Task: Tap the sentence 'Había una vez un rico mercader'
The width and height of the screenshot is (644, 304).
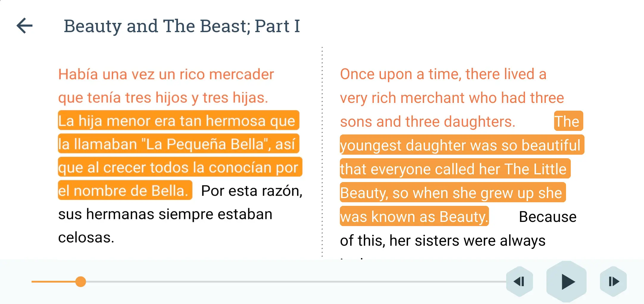Action: tap(166, 74)
